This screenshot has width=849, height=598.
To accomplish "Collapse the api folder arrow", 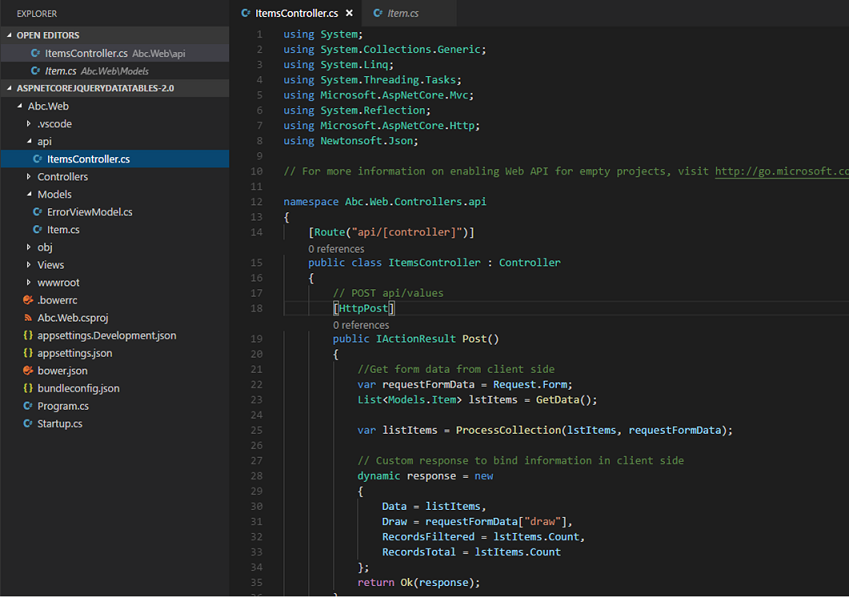I will pyautogui.click(x=29, y=141).
